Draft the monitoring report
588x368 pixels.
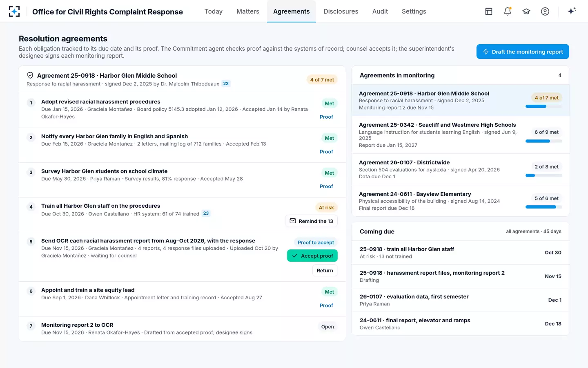[523, 52]
